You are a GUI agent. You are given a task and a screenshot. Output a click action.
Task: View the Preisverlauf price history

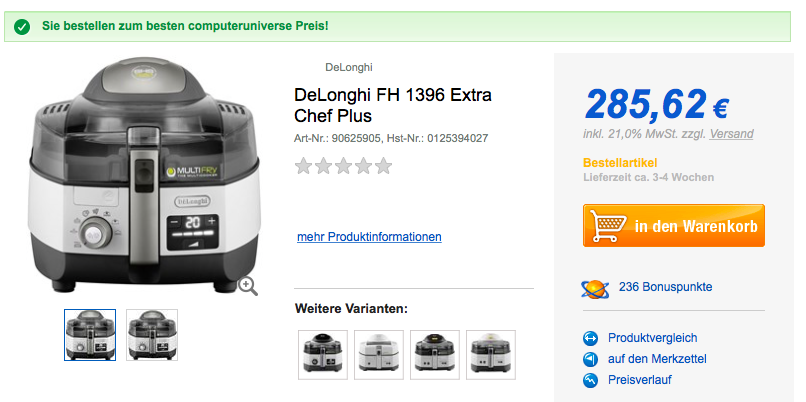tap(639, 380)
